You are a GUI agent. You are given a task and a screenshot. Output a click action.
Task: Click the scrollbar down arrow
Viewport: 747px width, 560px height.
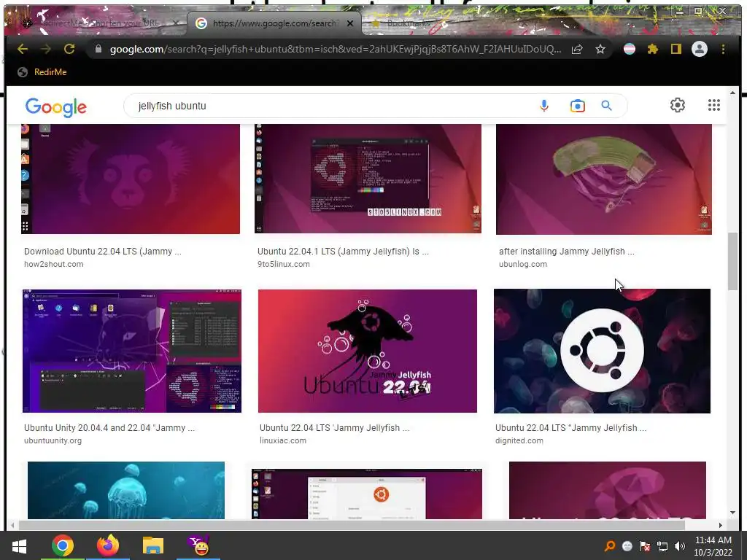pyautogui.click(x=732, y=513)
